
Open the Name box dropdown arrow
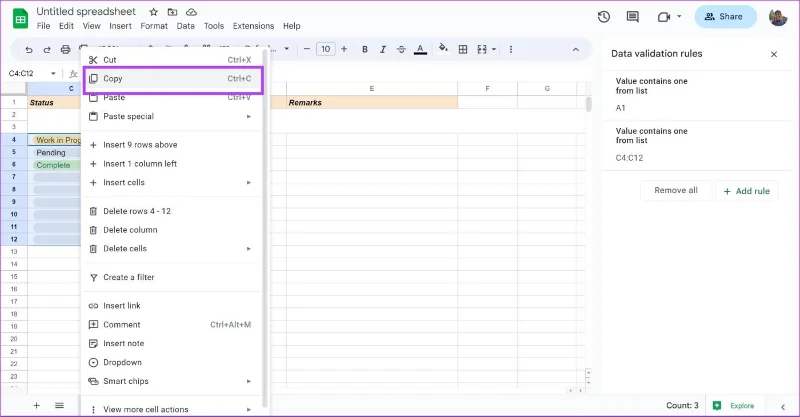point(53,74)
